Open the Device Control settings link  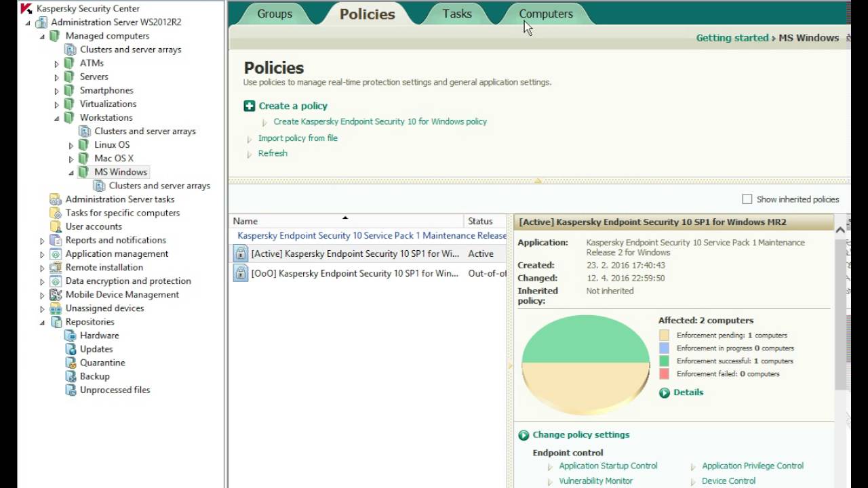pos(729,481)
